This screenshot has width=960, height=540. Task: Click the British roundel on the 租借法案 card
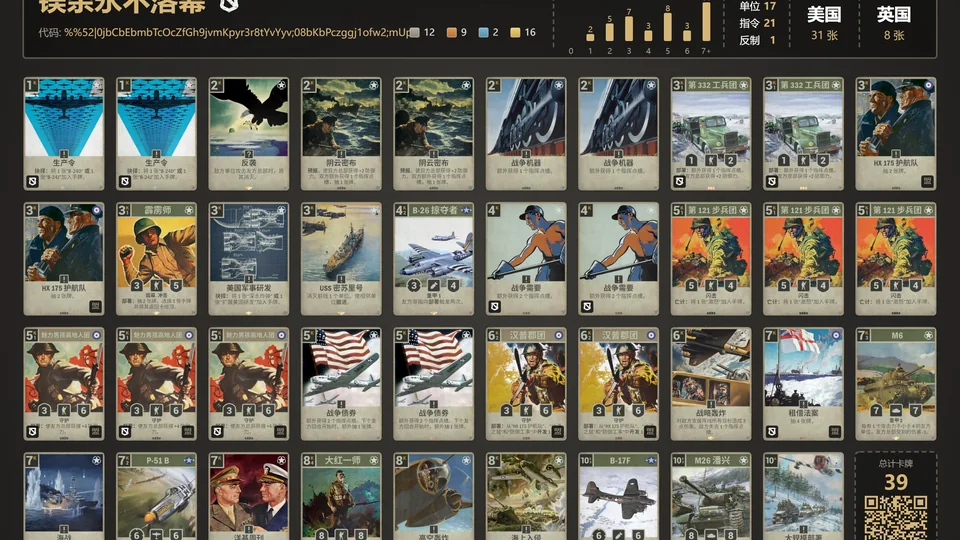836,336
